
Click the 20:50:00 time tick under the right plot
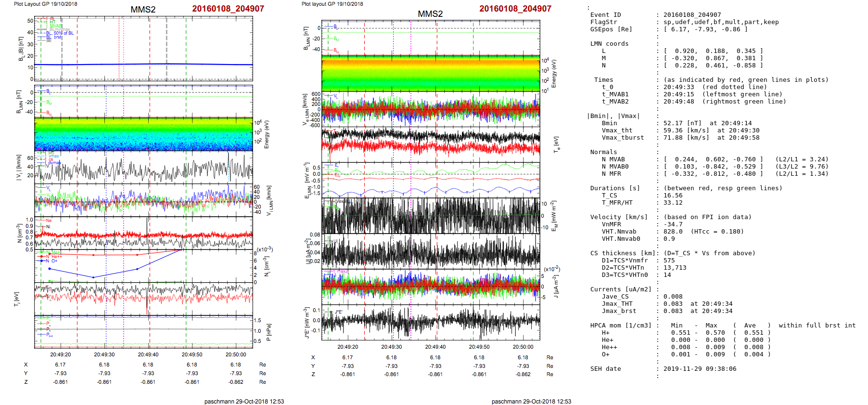(523, 347)
